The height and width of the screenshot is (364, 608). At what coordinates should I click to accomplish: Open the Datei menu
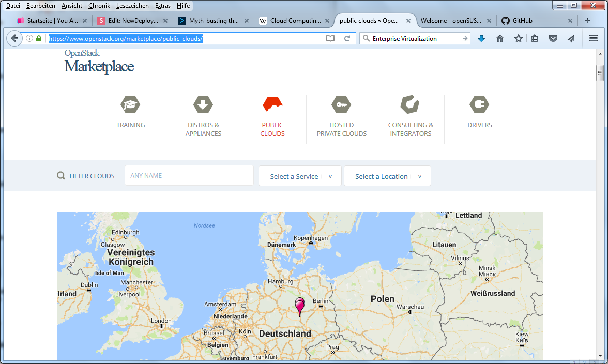point(13,5)
